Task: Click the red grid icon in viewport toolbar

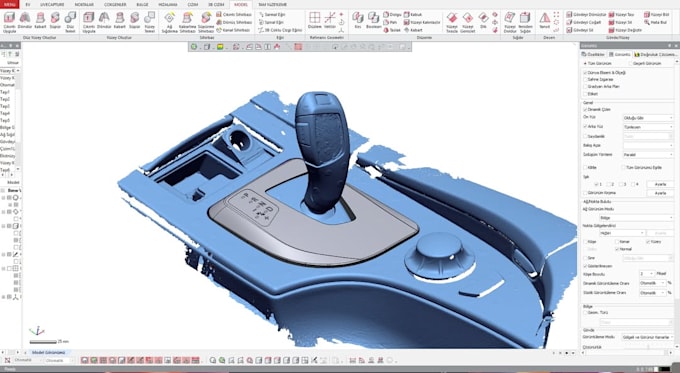Action: click(x=298, y=47)
